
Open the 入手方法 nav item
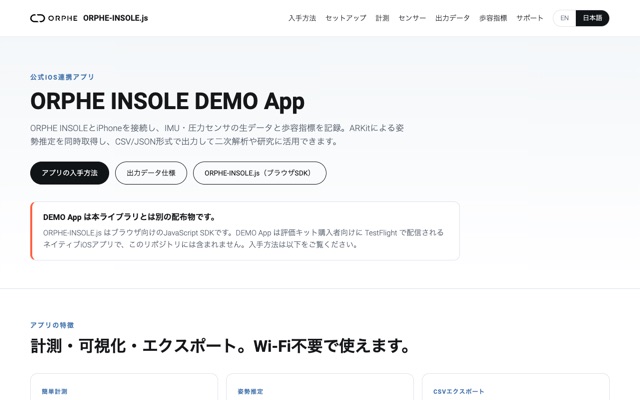pos(302,18)
